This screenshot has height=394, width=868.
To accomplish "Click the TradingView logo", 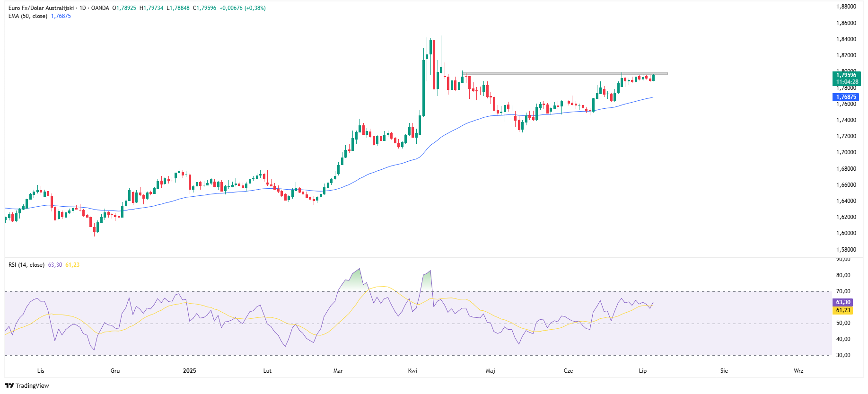I will click(x=27, y=385).
